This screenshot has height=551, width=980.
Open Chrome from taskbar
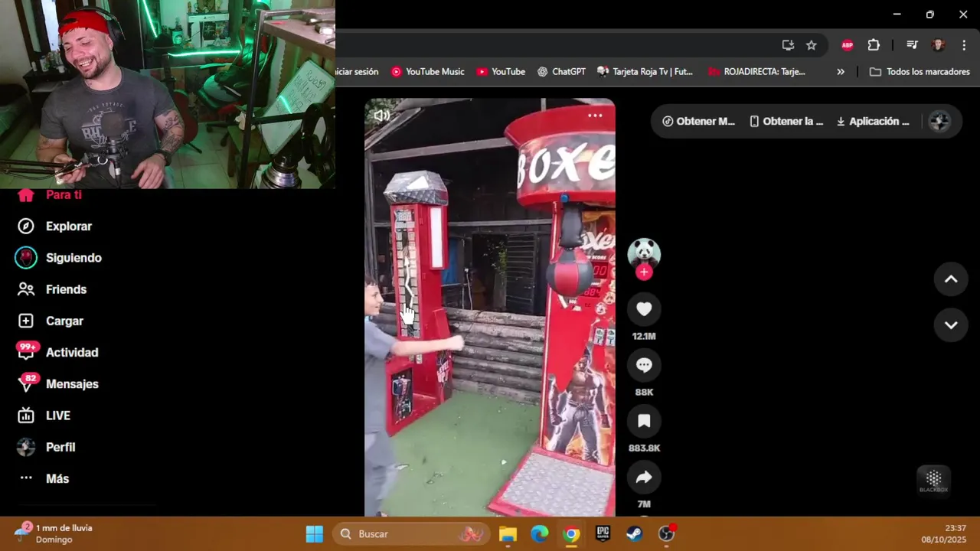pos(571,534)
